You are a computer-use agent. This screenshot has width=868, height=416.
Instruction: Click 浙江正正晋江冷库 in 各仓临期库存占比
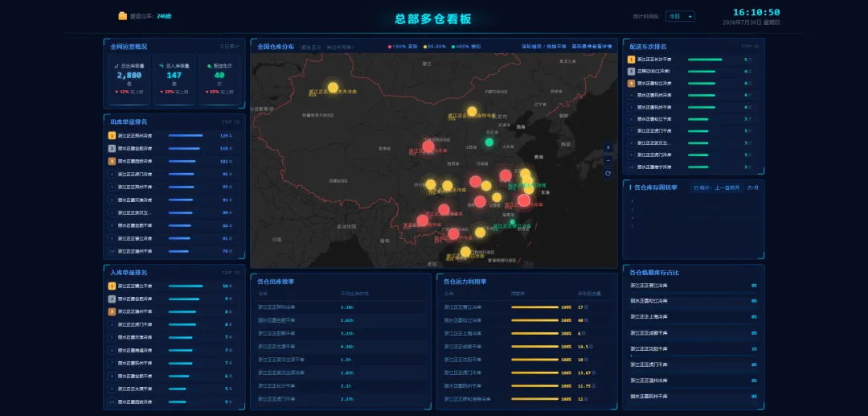[649, 286]
